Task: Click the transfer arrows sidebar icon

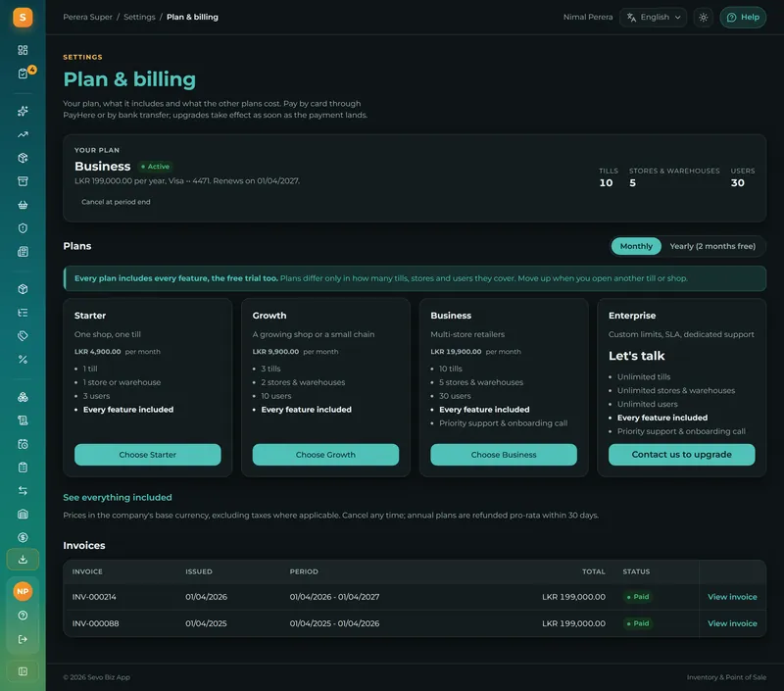Action: point(23,490)
